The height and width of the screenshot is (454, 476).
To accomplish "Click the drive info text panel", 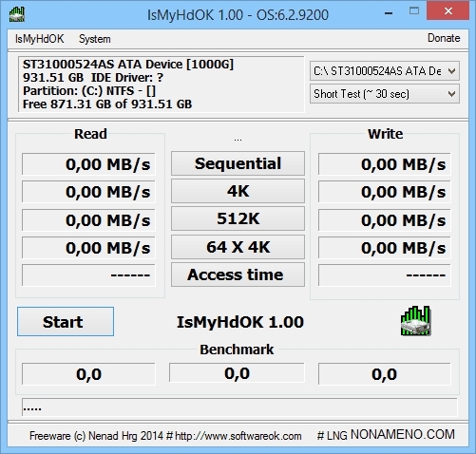I will click(162, 85).
